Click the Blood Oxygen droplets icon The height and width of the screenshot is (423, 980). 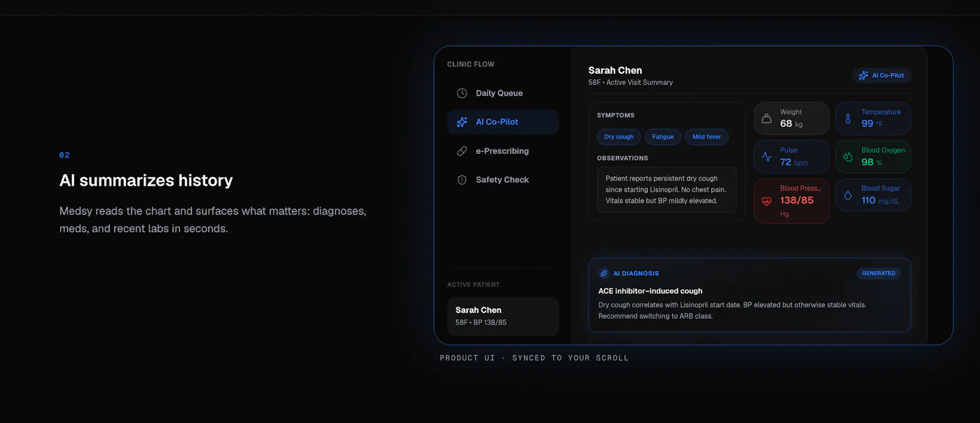[x=848, y=156]
